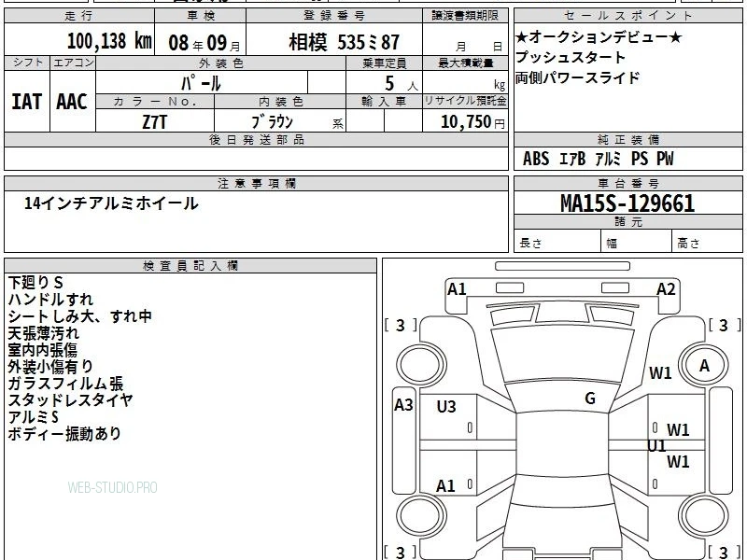Screen dimensions: 747x560
Task: Click the U3 dent mark on the door
Action: click(446, 406)
